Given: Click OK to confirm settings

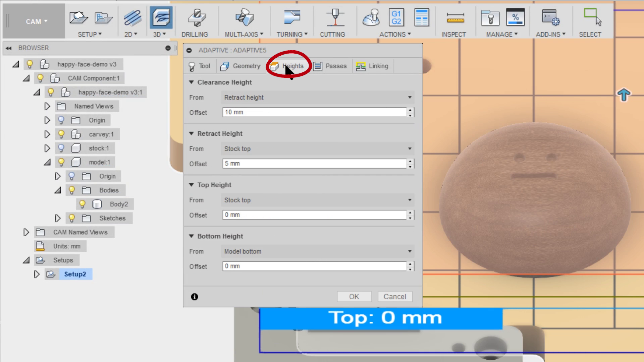Looking at the screenshot, I should pos(354,296).
